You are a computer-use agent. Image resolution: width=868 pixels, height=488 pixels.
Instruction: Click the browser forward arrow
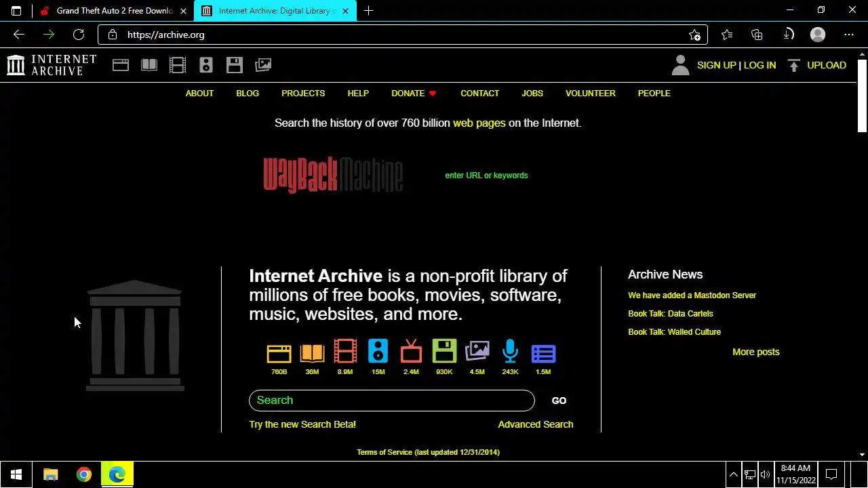tap(49, 35)
